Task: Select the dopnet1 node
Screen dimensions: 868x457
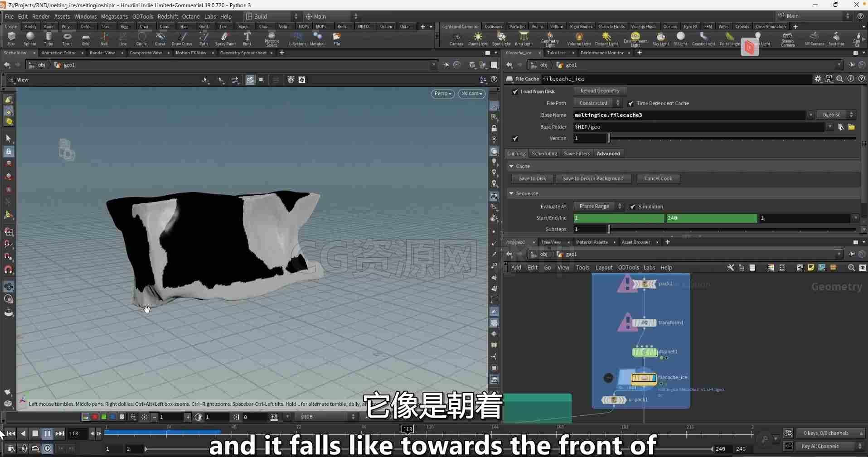Action: [645, 352]
